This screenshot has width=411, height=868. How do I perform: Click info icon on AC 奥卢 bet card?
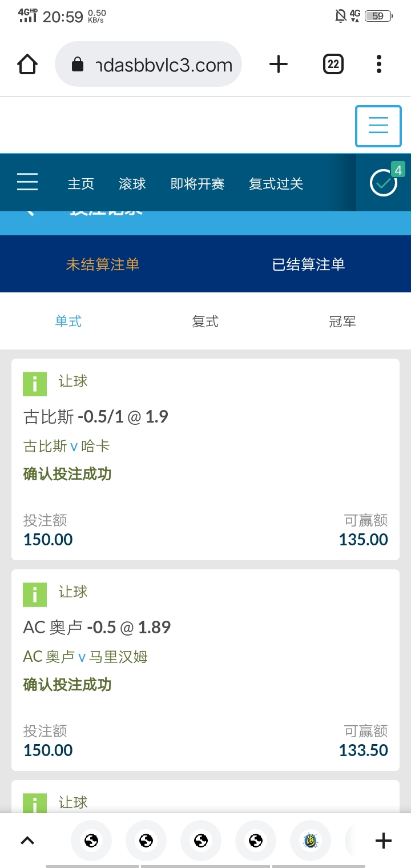tap(35, 594)
